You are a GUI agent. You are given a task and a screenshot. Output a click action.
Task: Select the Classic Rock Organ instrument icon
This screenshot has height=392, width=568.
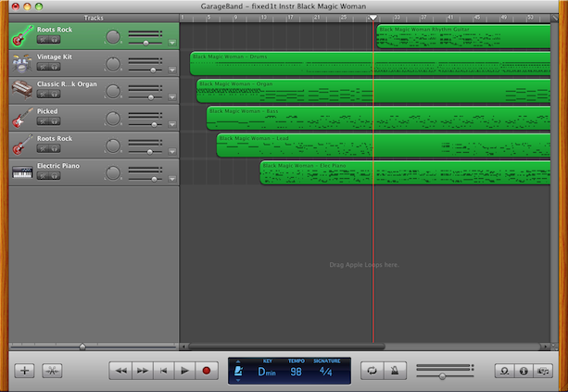click(22, 90)
